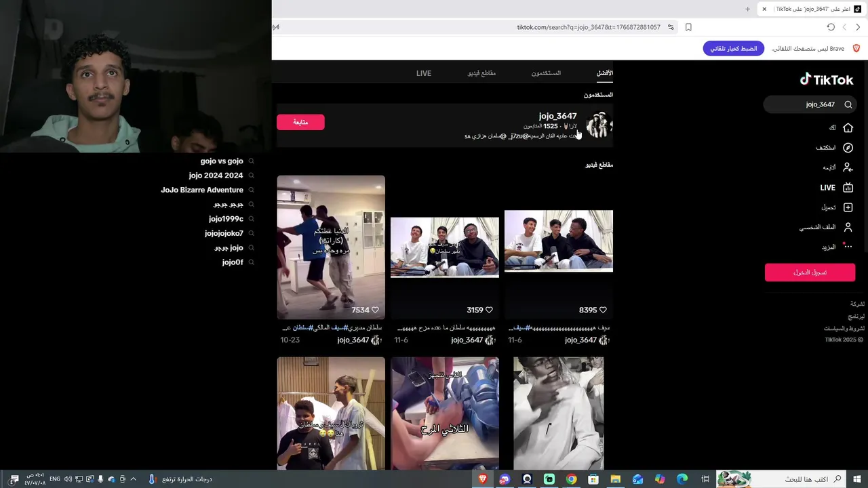Open the Explore compass icon
The height and width of the screenshot is (488, 868).
(848, 148)
